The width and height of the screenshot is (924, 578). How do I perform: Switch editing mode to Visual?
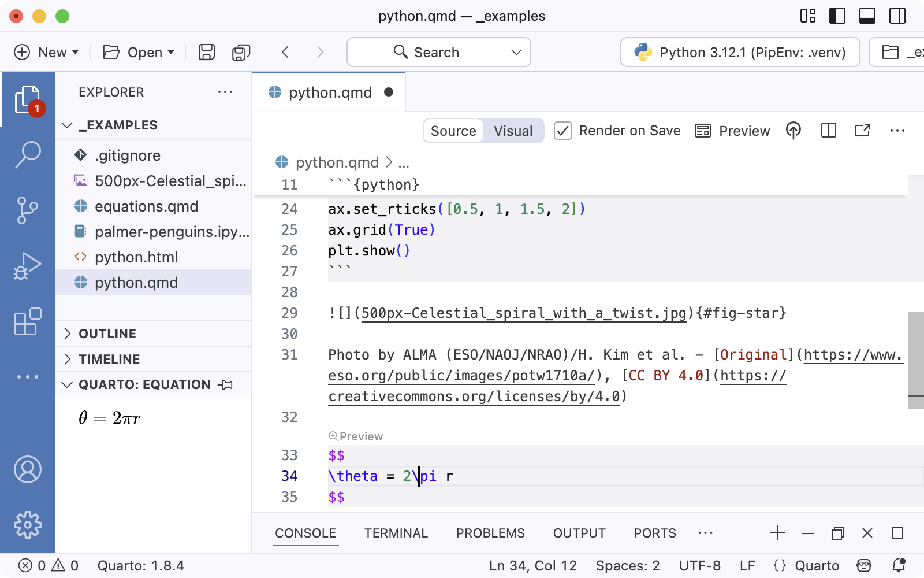pyautogui.click(x=513, y=131)
